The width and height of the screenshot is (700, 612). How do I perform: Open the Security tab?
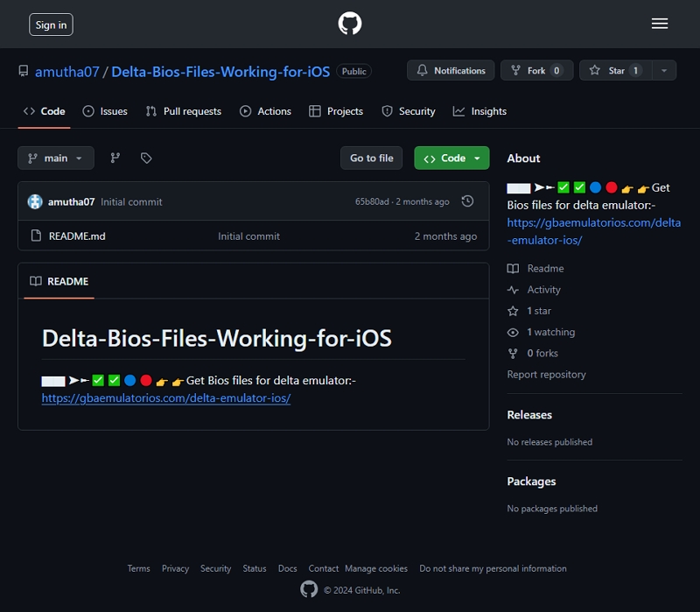(408, 111)
